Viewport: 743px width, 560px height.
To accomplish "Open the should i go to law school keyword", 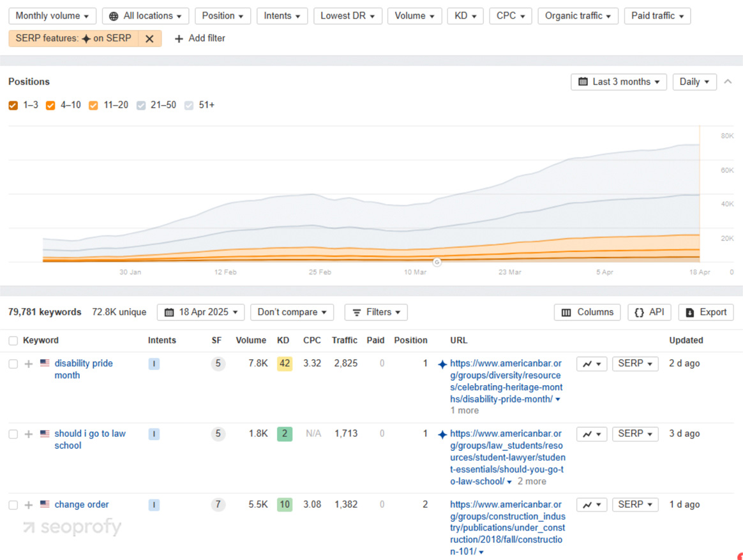I will (x=90, y=439).
